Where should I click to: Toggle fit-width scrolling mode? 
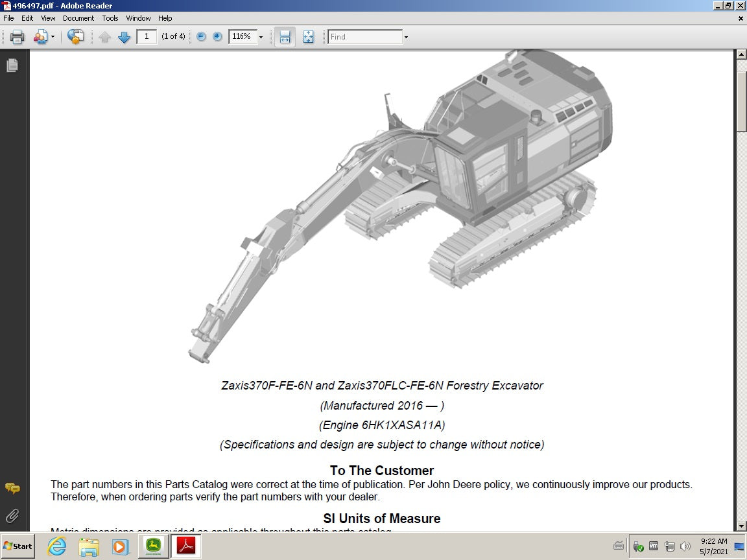[x=285, y=37]
